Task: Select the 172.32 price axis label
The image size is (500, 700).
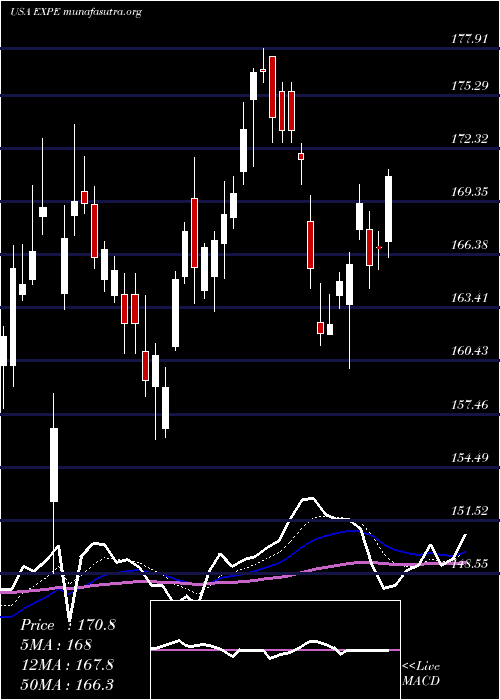Action: pyautogui.click(x=468, y=139)
